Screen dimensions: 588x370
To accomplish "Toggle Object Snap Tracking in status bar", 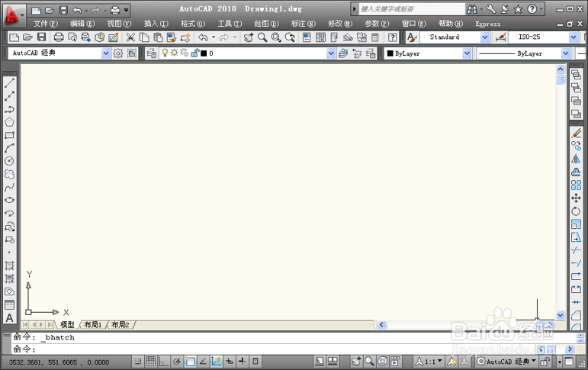I will pyautogui.click(x=203, y=362).
